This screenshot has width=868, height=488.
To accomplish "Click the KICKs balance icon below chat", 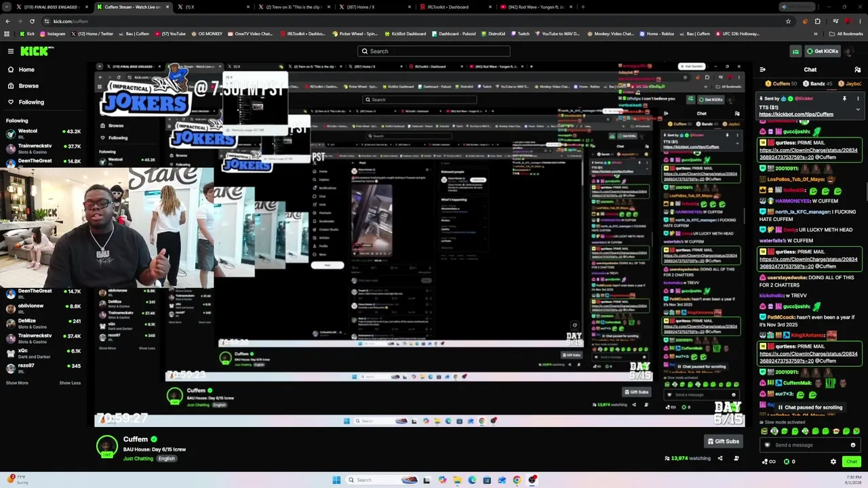I will click(789, 462).
